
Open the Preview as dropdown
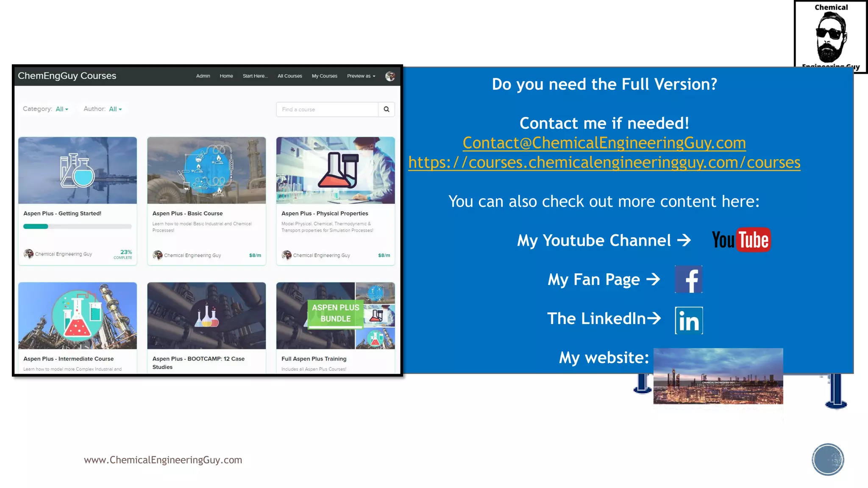(x=361, y=76)
